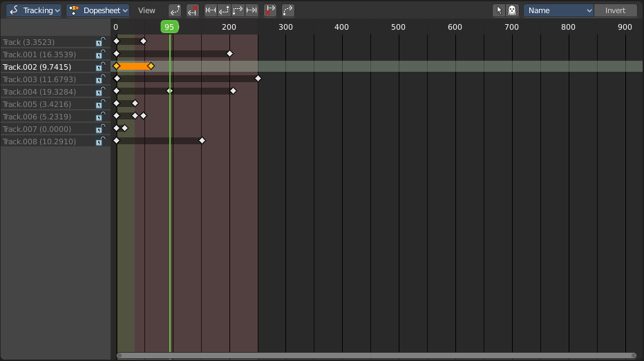
Task: Click the end keyframe of Track.003
Action: pos(258,79)
